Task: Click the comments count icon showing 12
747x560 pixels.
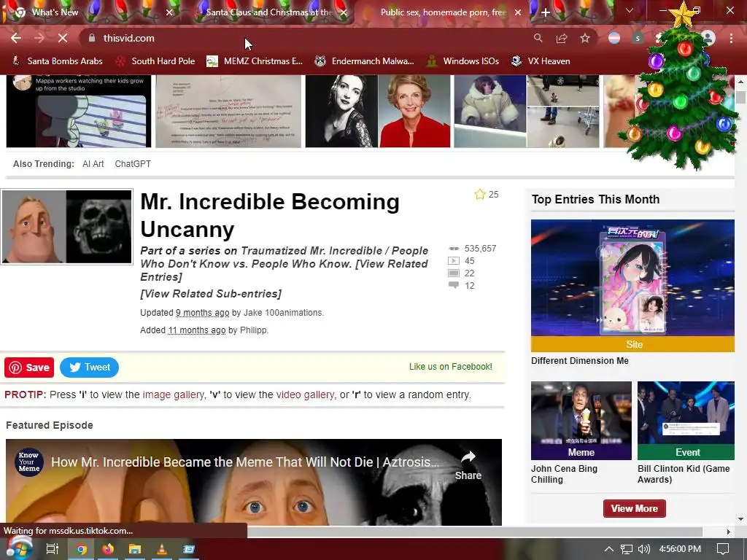Action: 454,285
